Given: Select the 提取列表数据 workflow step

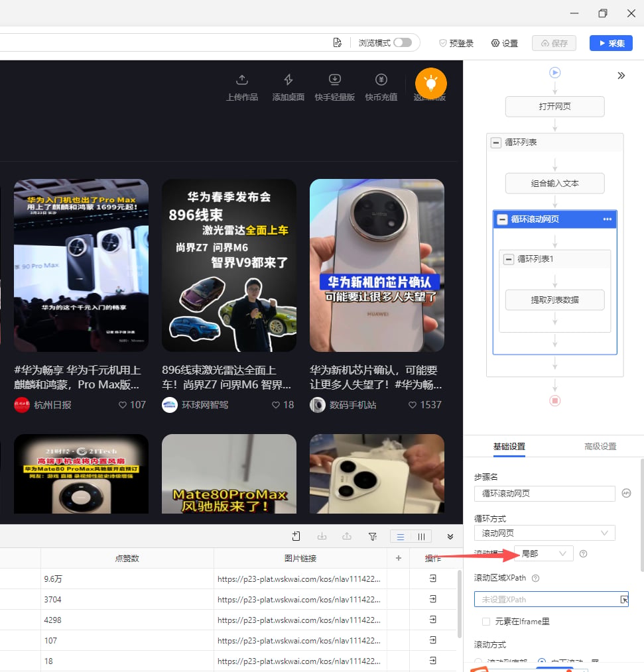Looking at the screenshot, I should [555, 300].
